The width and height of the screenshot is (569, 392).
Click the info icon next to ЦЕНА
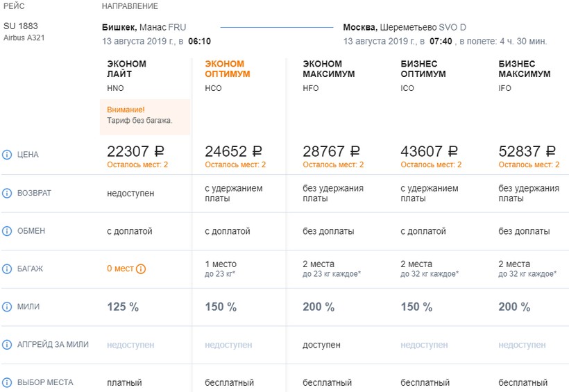7,155
